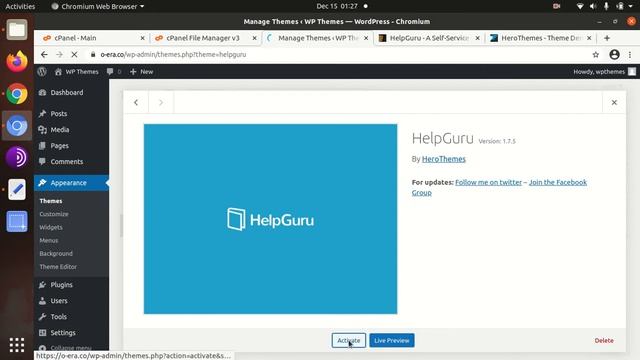Switch to HelpGuru - A Self-Service tab
Viewport: 640px width, 360px height.
tap(429, 38)
